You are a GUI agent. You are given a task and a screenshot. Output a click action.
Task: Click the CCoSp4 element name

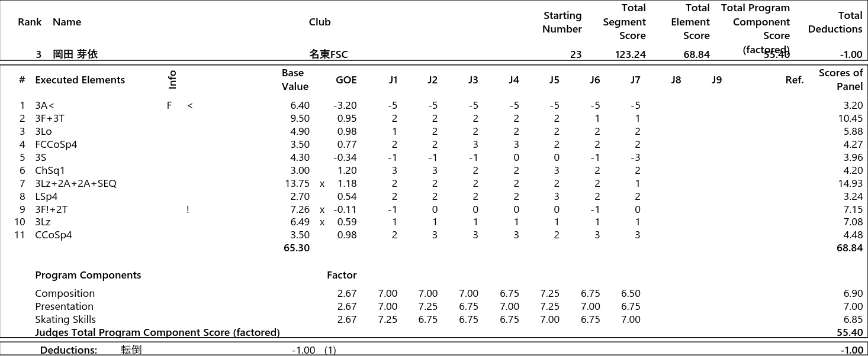(53, 235)
